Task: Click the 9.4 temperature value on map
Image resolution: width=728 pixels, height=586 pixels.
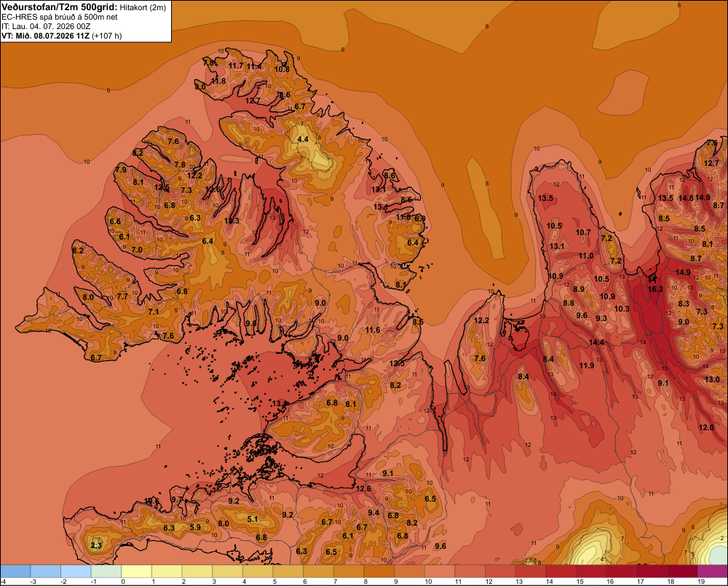Action: coord(373,512)
